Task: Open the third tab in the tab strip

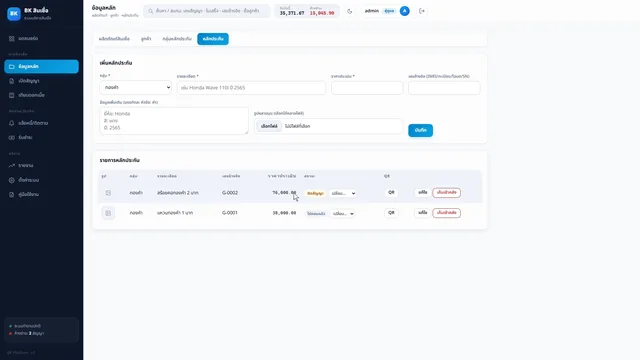Action: click(x=177, y=39)
